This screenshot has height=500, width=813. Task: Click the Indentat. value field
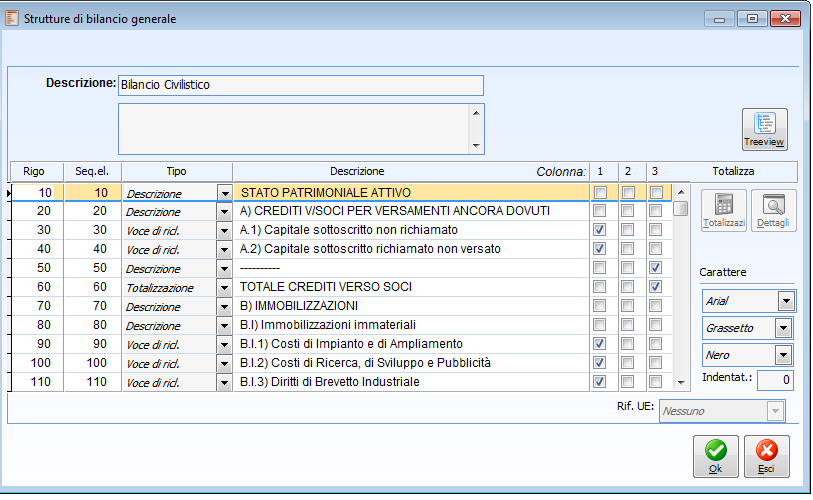click(774, 380)
